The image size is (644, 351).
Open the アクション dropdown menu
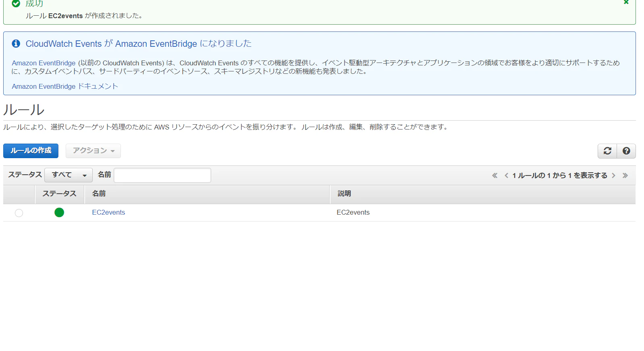click(x=93, y=151)
